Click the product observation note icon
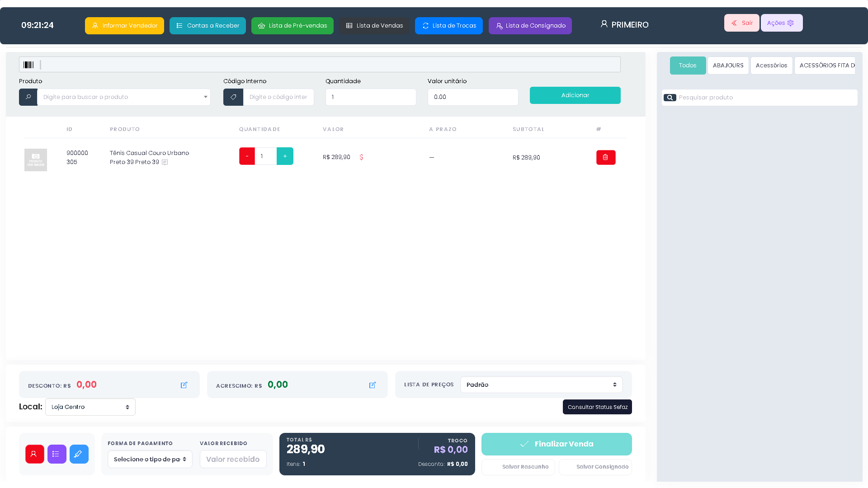 165,162
